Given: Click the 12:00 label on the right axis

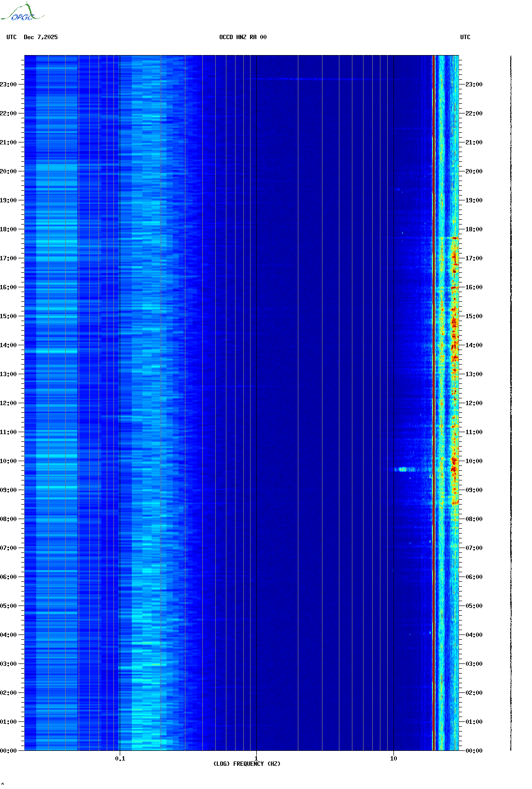Looking at the screenshot, I should [474, 403].
